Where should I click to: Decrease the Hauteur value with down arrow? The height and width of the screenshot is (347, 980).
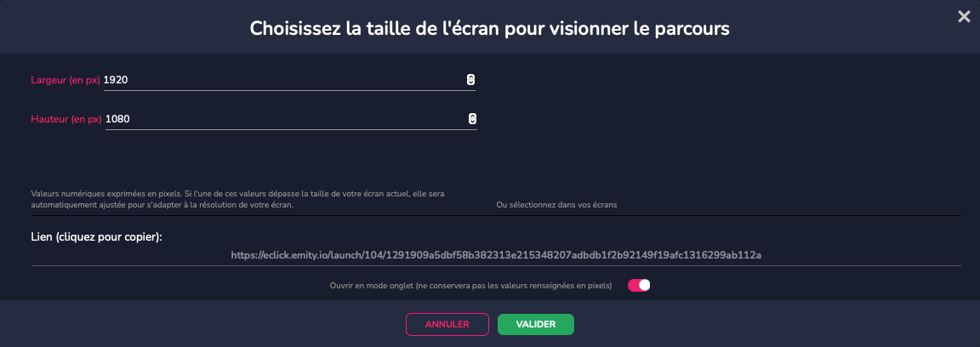point(472,121)
